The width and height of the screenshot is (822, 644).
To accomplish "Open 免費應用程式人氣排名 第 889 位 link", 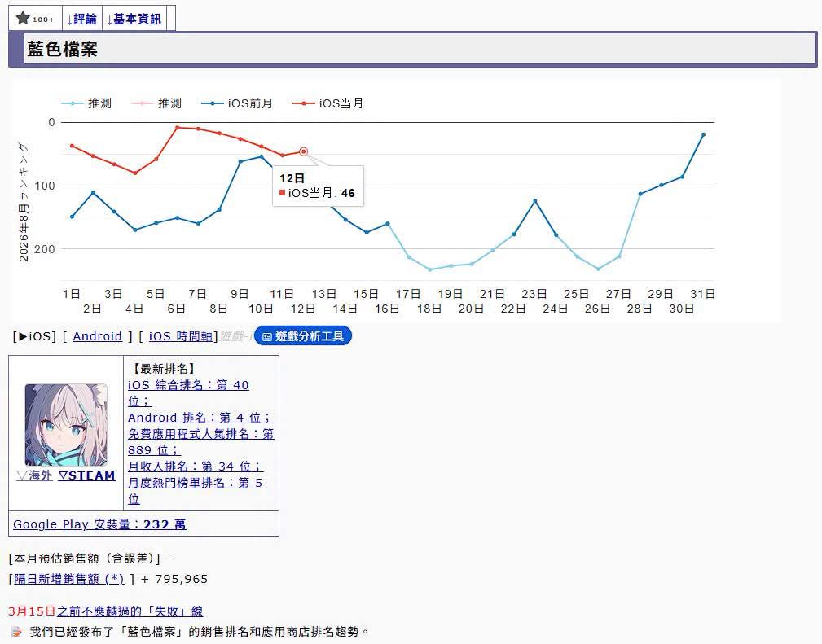I will (200, 442).
